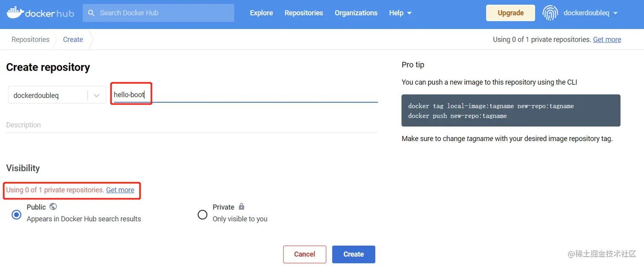Expand the Help menu
Screen dimensions: 644x266
pos(400,13)
